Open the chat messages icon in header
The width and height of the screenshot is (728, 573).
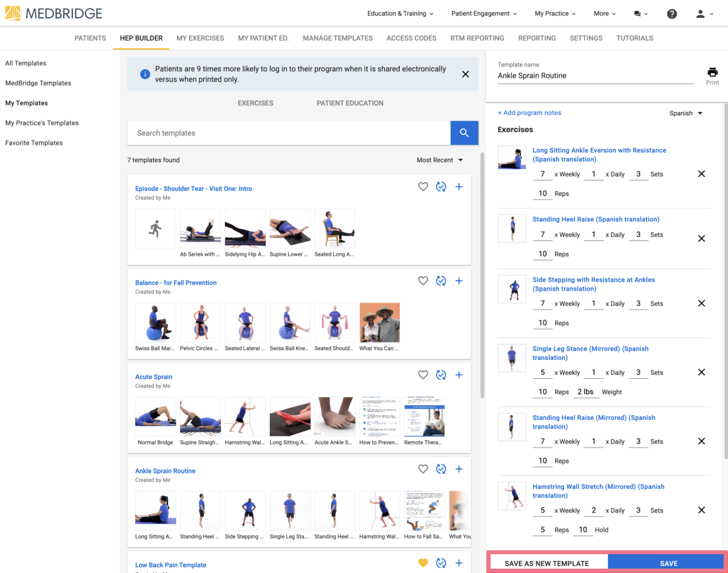point(641,14)
